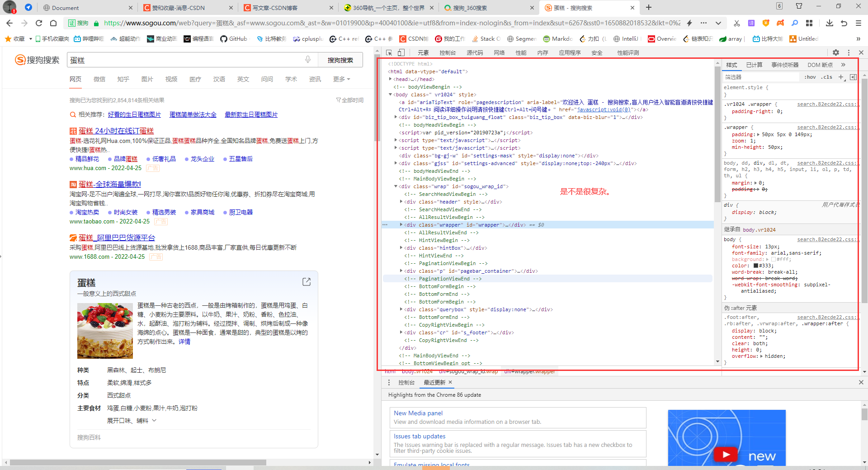868x470 pixels.
Task: Open the New Media panel link
Action: tap(418, 413)
